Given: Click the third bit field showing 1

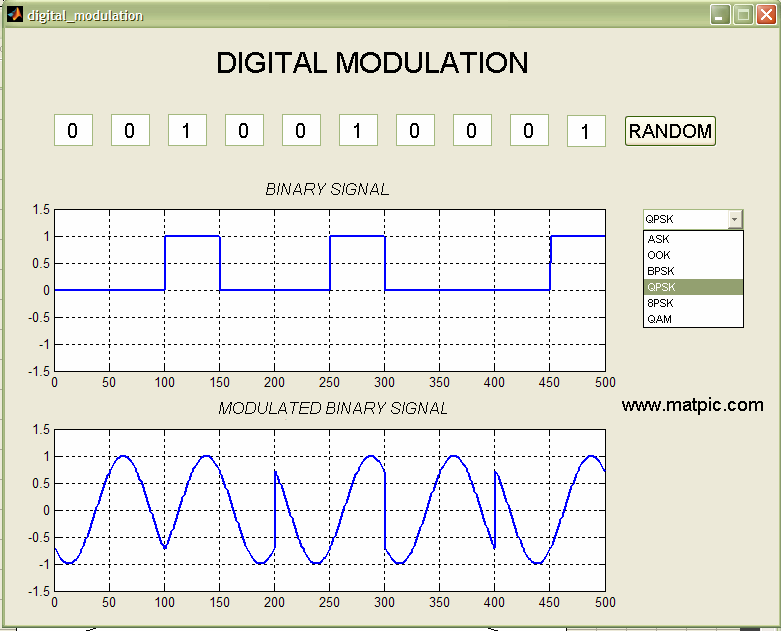Looking at the screenshot, I should (187, 130).
